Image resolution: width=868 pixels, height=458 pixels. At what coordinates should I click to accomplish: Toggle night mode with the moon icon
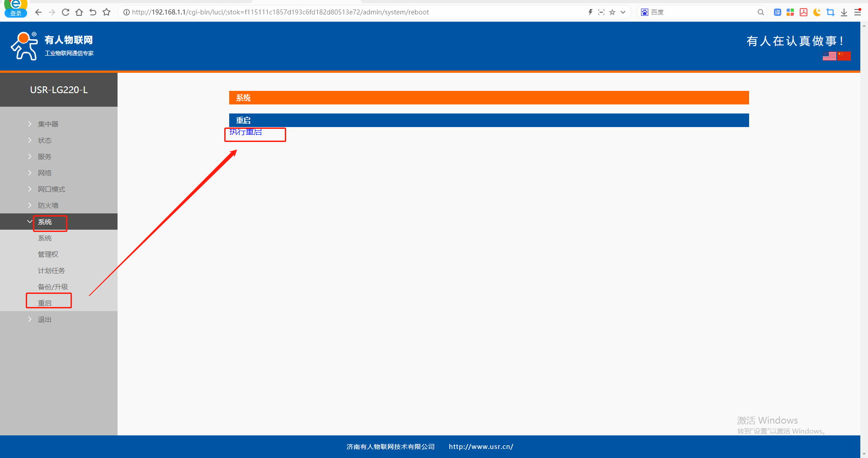point(817,12)
